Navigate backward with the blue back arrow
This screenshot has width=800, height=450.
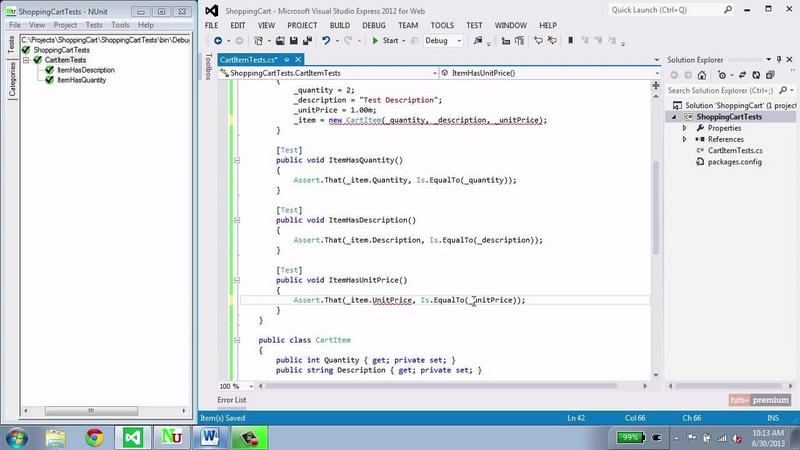pos(218,40)
